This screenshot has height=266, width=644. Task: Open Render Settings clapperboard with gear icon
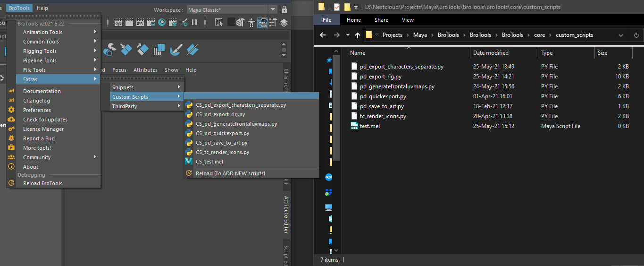click(x=151, y=22)
